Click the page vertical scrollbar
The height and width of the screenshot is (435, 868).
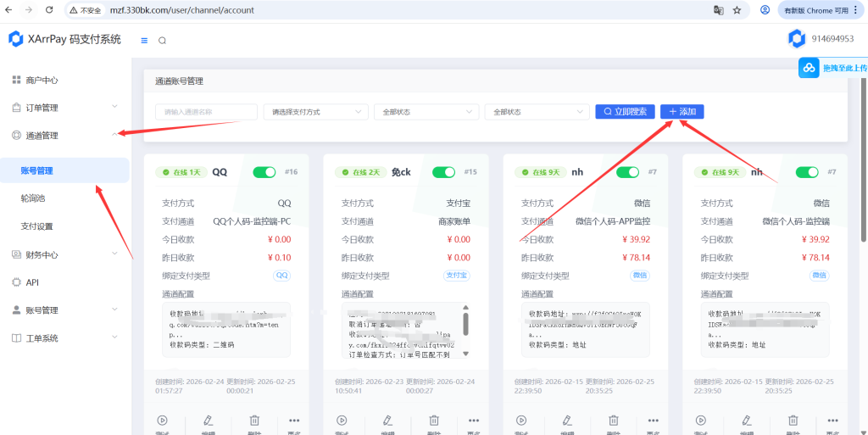[x=864, y=160]
